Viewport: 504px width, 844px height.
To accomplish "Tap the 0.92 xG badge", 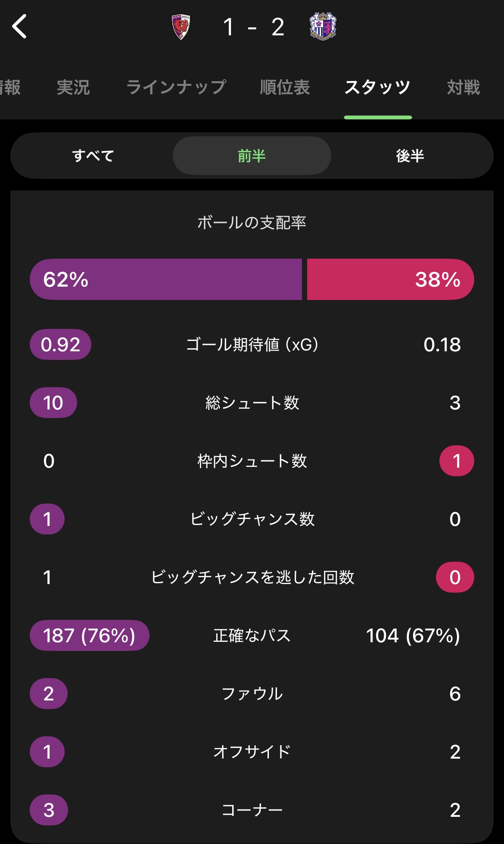I will click(x=60, y=344).
